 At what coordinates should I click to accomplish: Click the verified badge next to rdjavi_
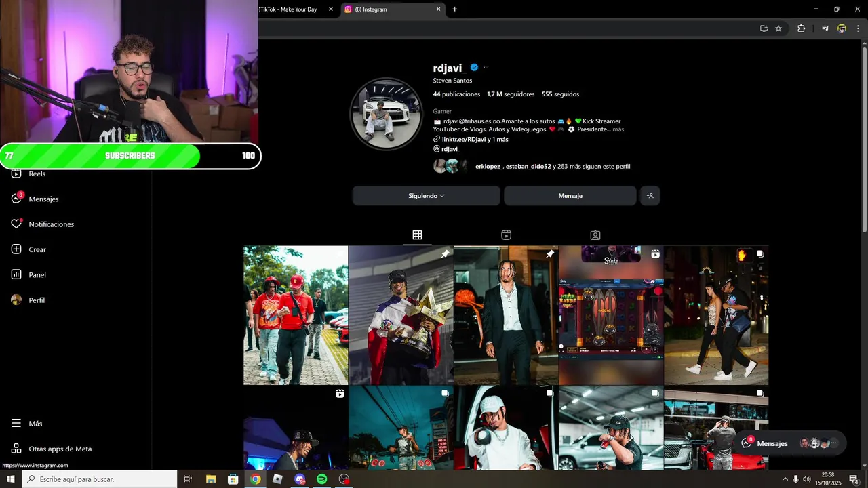[475, 68]
